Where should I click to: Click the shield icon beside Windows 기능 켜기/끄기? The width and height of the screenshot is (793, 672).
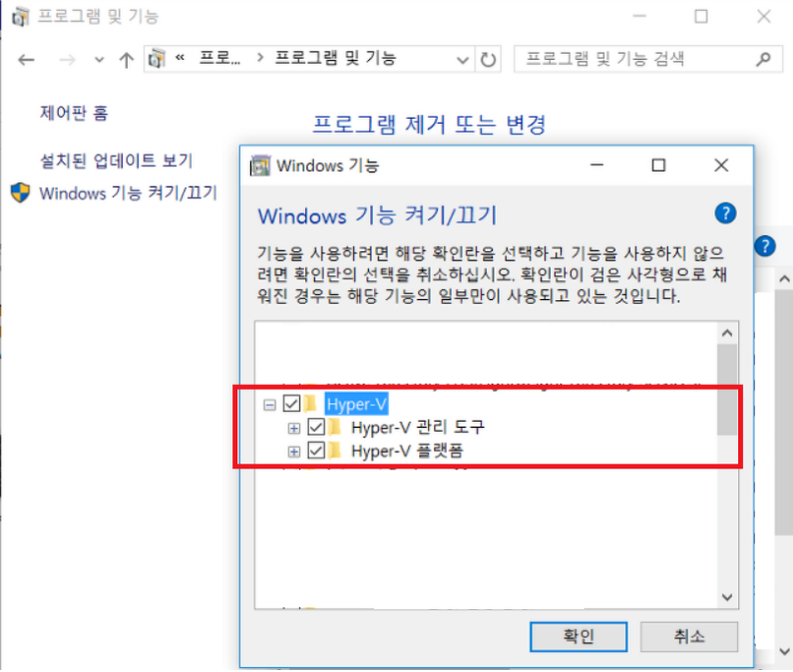click(20, 192)
